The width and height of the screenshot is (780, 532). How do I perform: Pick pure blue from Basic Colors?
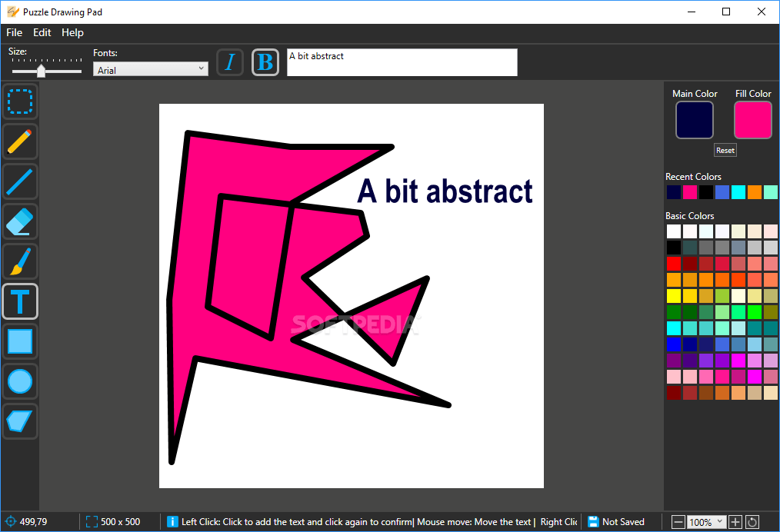tap(674, 344)
